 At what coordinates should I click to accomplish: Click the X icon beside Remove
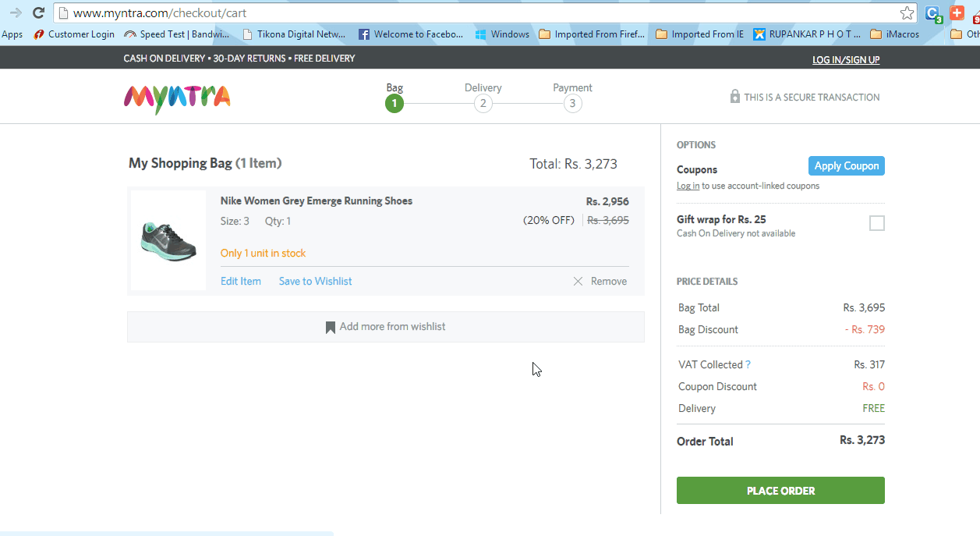(578, 281)
